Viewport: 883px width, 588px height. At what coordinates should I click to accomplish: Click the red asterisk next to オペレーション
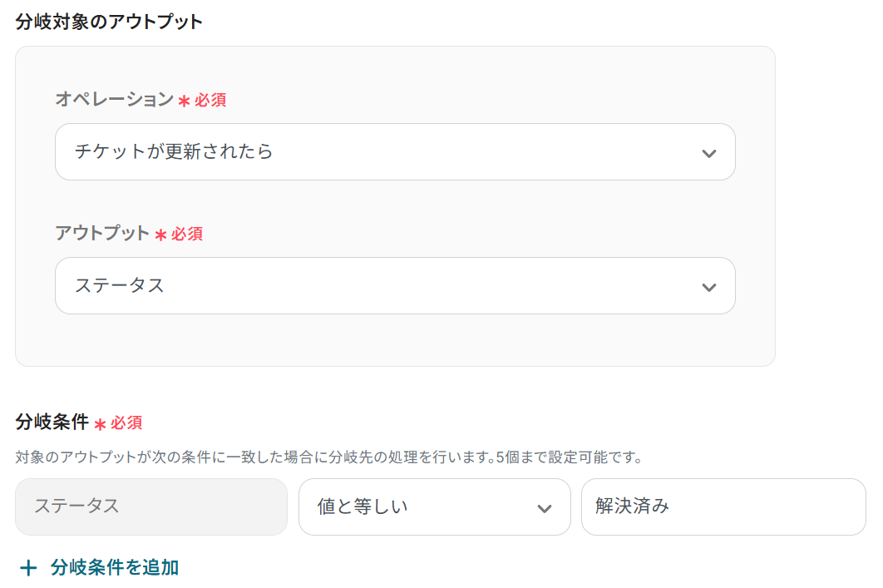184,101
